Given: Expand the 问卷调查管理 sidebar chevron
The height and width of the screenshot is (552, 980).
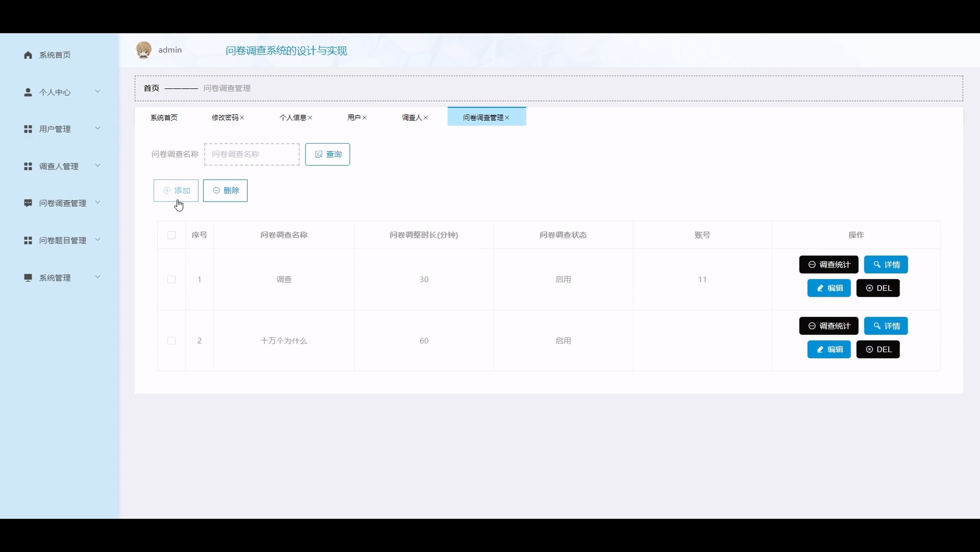Looking at the screenshot, I should coord(97,202).
